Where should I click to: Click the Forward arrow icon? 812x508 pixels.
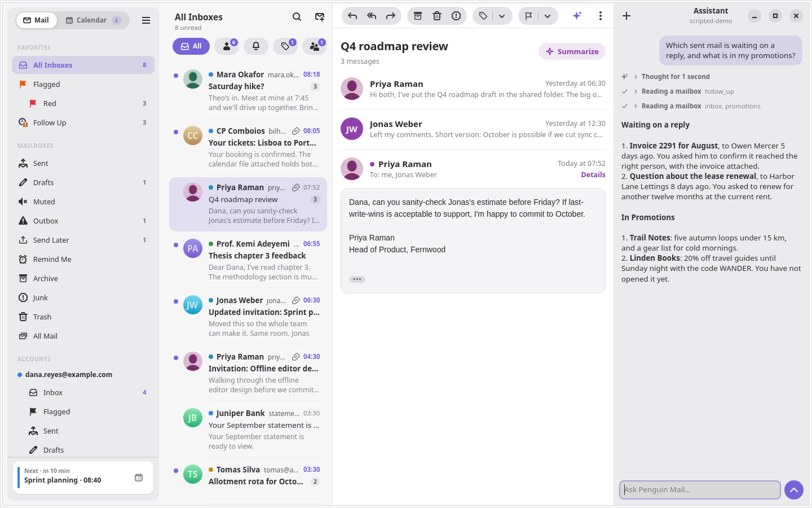pos(391,16)
